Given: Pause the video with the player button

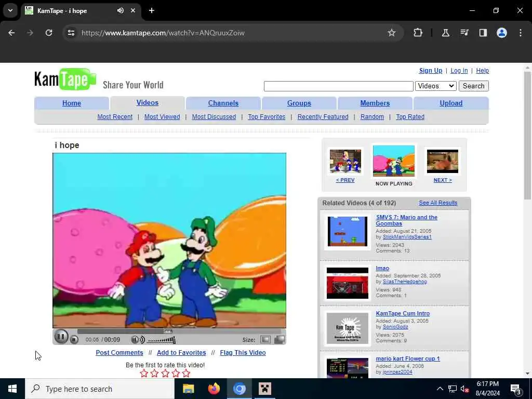Looking at the screenshot, I should pos(61,337).
